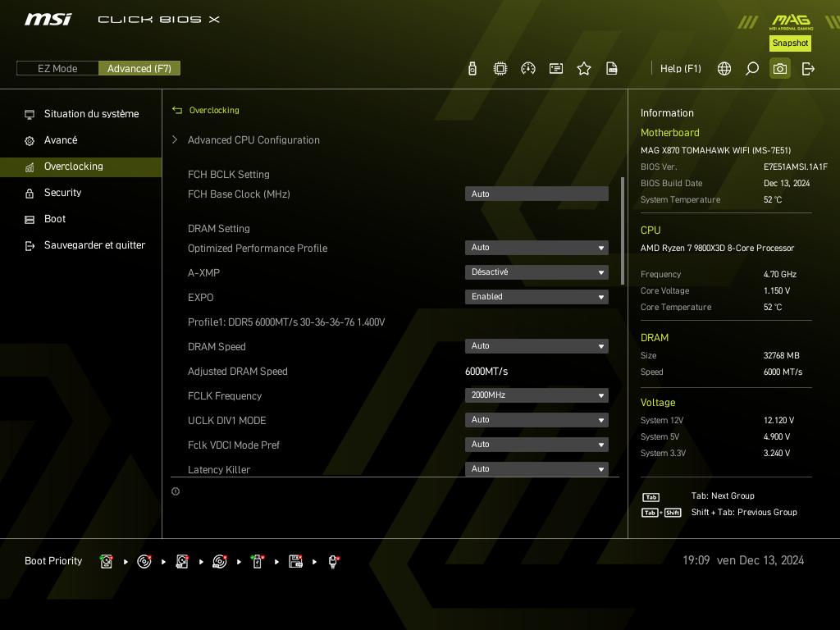Take a screenshot with the Snapshot camera icon
Viewport: 840px width, 630px height.
(780, 69)
